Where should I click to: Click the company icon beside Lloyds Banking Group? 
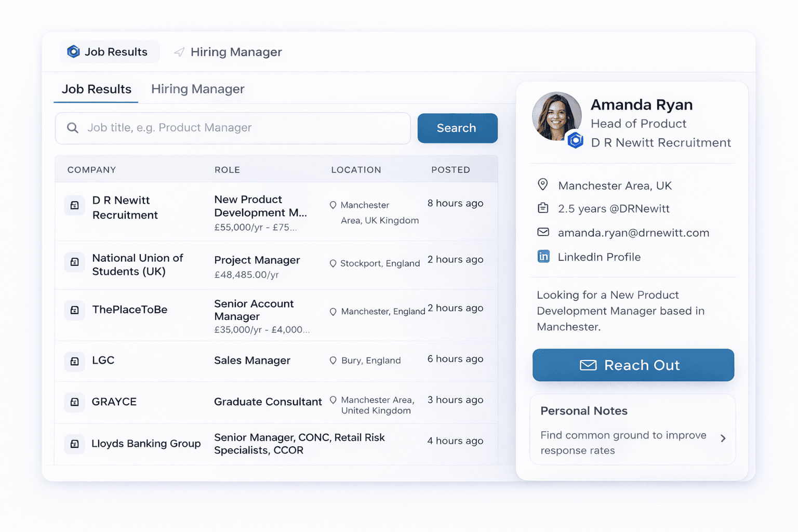pyautogui.click(x=75, y=444)
